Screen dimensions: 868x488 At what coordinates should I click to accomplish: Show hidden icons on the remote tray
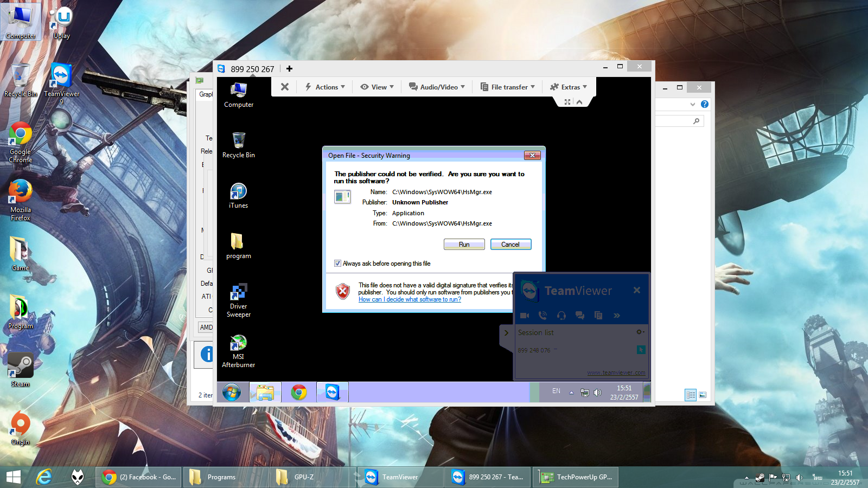click(571, 393)
